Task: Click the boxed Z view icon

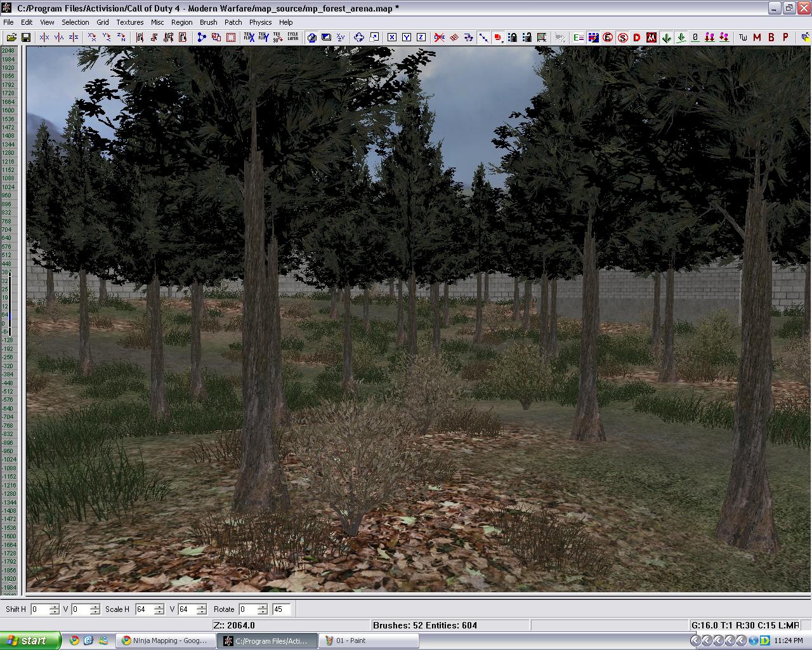Action: point(421,37)
